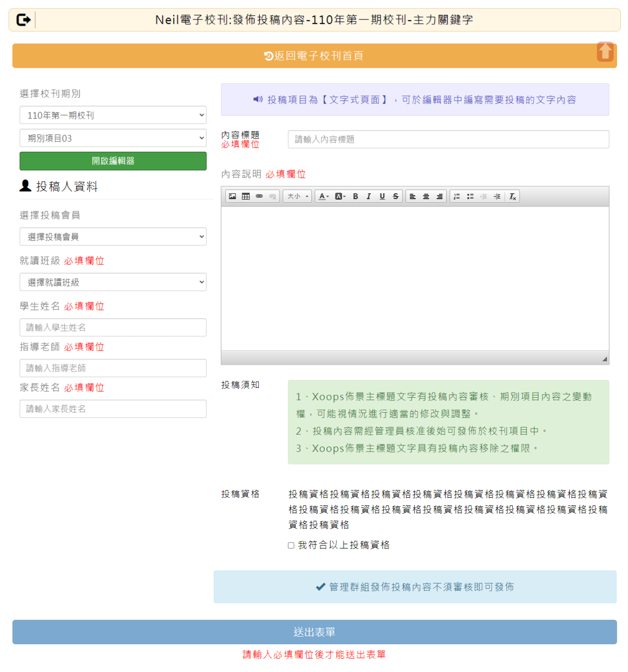
Task: Click the logout icon at top left
Action: pyautogui.click(x=23, y=20)
